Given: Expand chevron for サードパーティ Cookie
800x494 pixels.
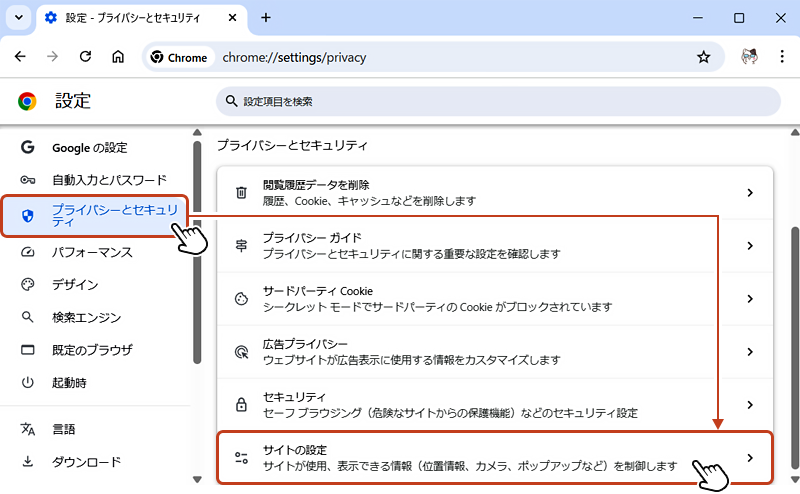Looking at the screenshot, I should [750, 299].
